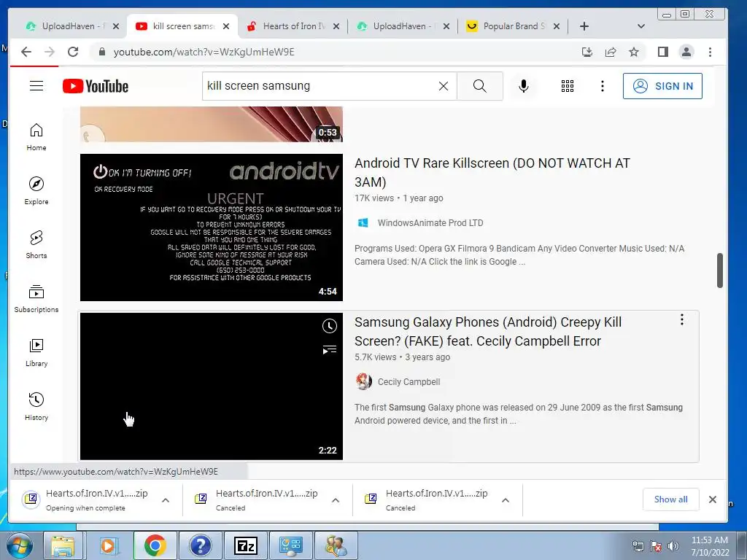Viewport: 747px width, 560px height.
Task: Click the address bar URL
Action: tap(204, 52)
